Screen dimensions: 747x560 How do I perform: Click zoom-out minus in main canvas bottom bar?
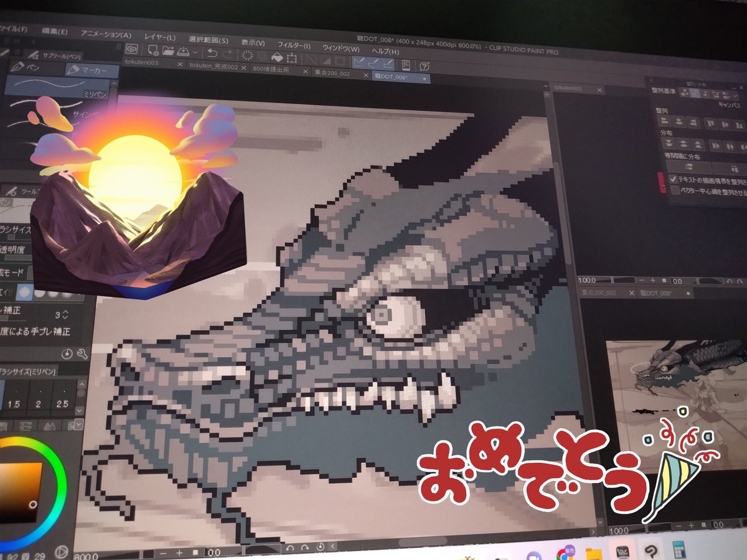[x=164, y=553]
